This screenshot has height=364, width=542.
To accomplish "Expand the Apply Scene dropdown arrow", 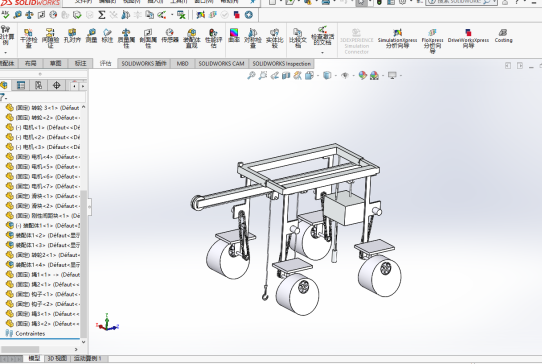I will click(383, 75).
